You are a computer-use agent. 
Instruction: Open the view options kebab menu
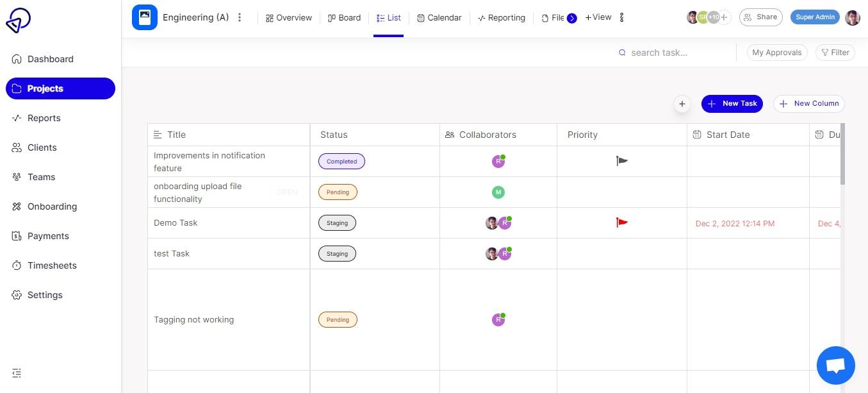click(622, 17)
